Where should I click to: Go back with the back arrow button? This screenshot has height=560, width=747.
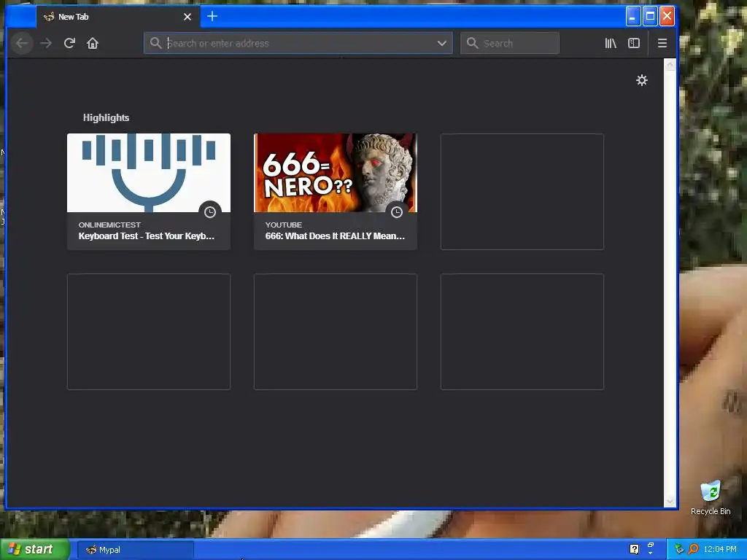click(x=22, y=43)
